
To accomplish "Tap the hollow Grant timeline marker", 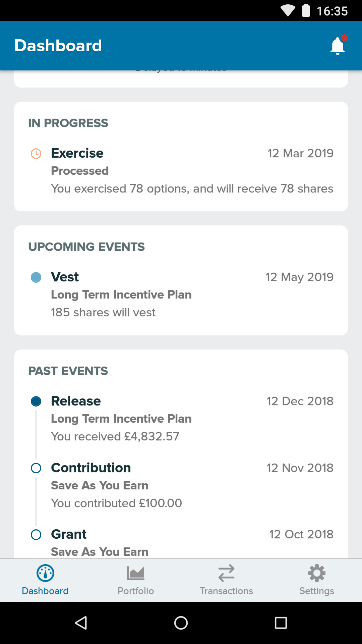I will click(x=36, y=534).
